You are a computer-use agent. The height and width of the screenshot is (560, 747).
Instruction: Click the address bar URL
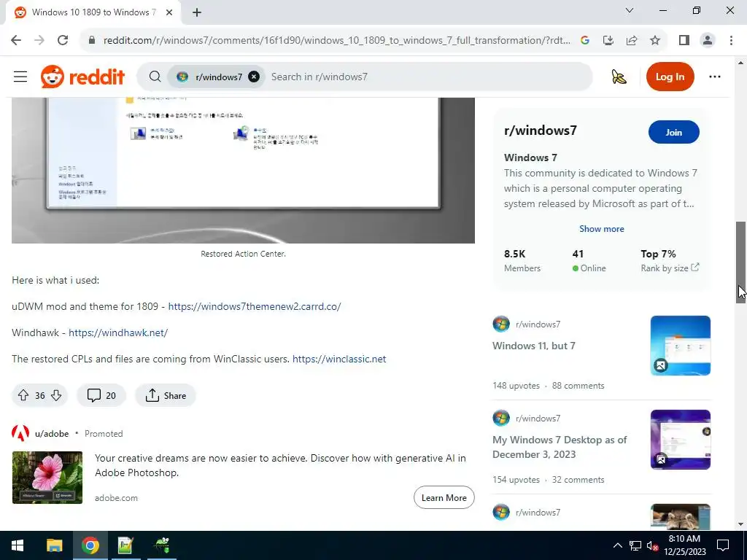click(337, 41)
